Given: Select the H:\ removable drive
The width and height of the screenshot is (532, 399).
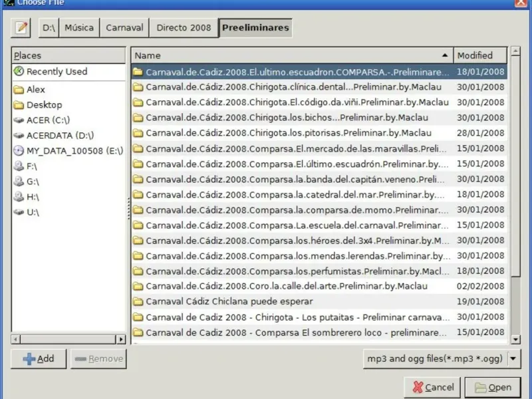Looking at the screenshot, I should pos(68,197).
